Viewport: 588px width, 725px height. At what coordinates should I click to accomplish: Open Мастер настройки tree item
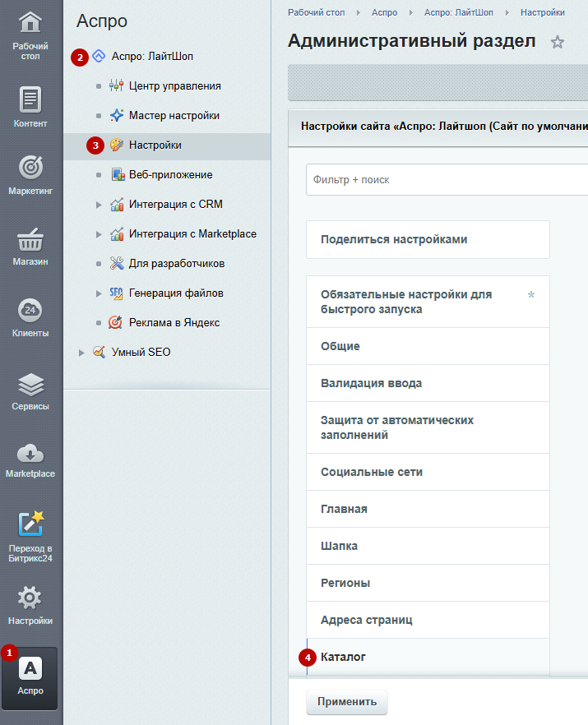[174, 116]
